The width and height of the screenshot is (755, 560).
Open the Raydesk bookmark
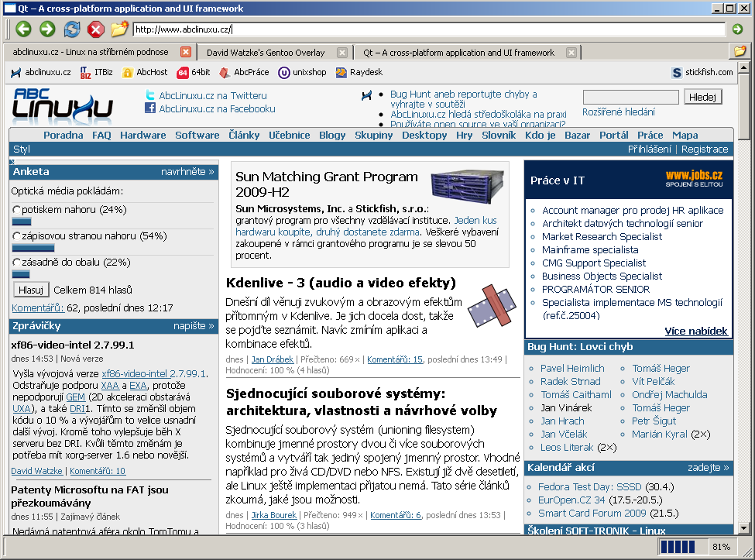click(x=359, y=72)
